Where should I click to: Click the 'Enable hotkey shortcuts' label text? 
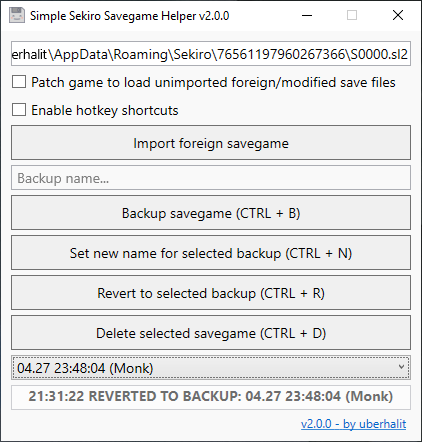[105, 110]
